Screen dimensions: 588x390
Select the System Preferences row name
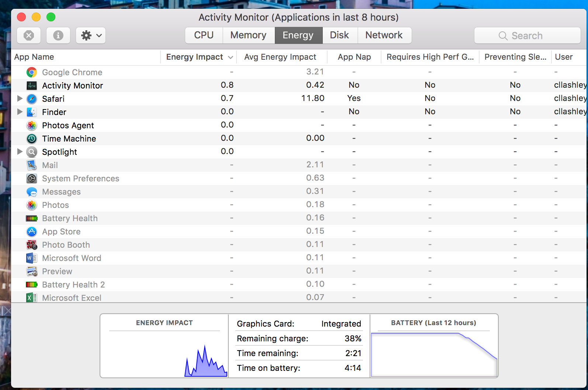pyautogui.click(x=81, y=178)
